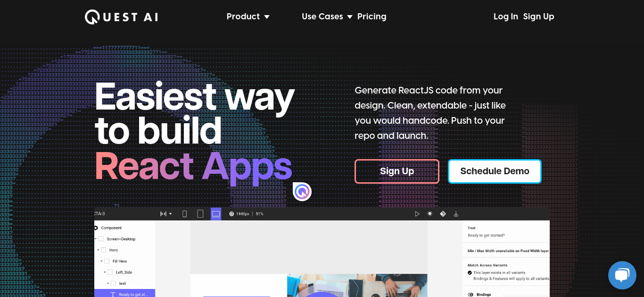This screenshot has height=297, width=644.
Task: Click the theme sun icon
Action: (429, 214)
